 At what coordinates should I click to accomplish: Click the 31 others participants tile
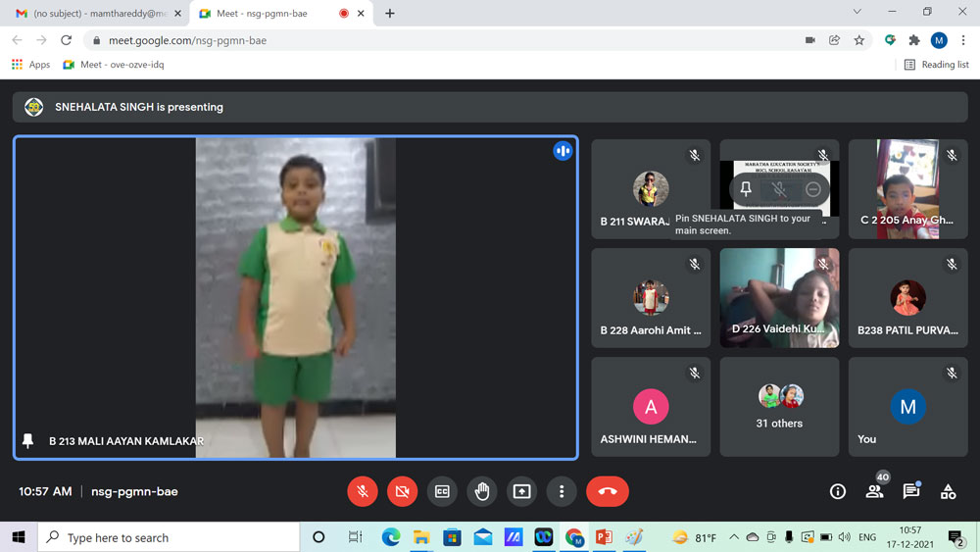click(779, 407)
